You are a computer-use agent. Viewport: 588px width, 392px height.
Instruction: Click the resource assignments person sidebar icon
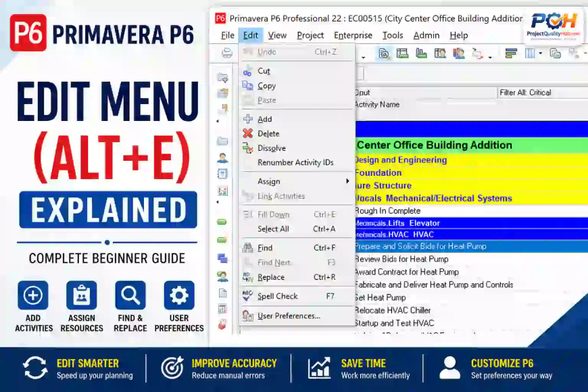click(x=222, y=277)
